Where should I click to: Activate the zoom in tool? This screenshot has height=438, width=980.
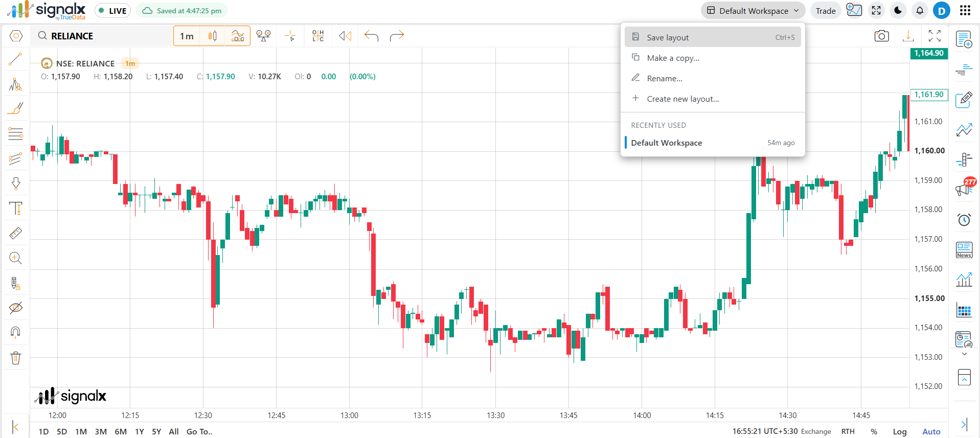click(x=15, y=258)
